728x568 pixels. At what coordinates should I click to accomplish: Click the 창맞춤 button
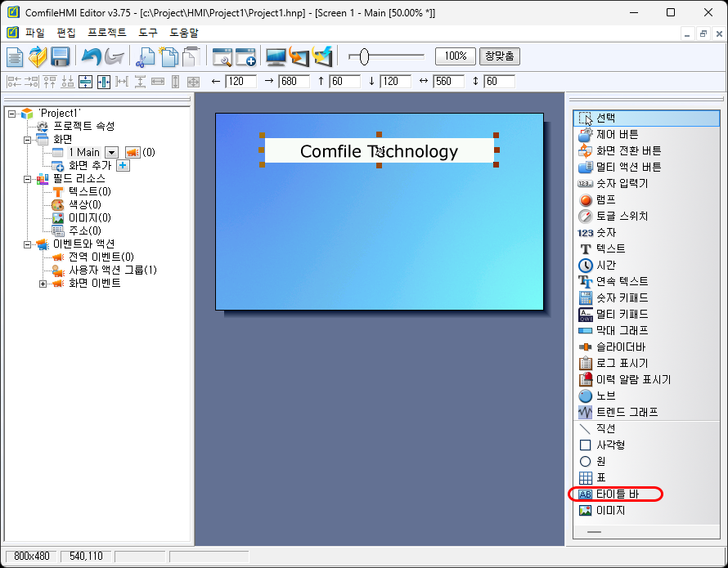tap(500, 56)
